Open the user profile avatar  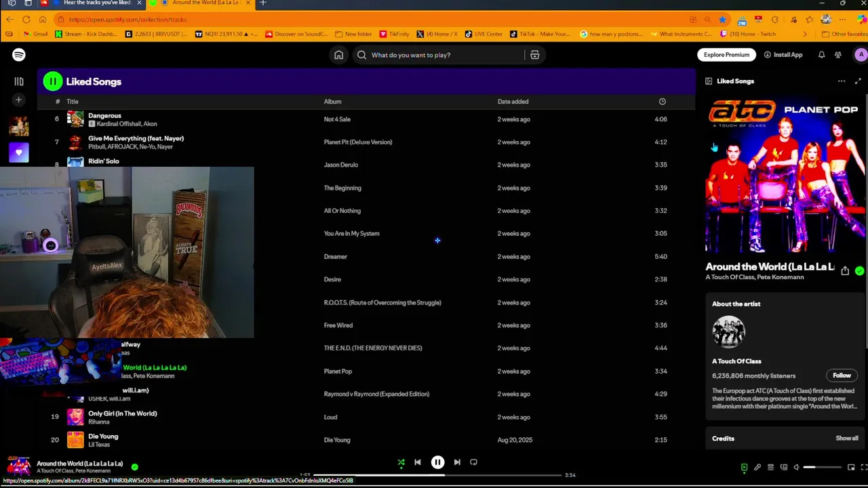(x=861, y=55)
